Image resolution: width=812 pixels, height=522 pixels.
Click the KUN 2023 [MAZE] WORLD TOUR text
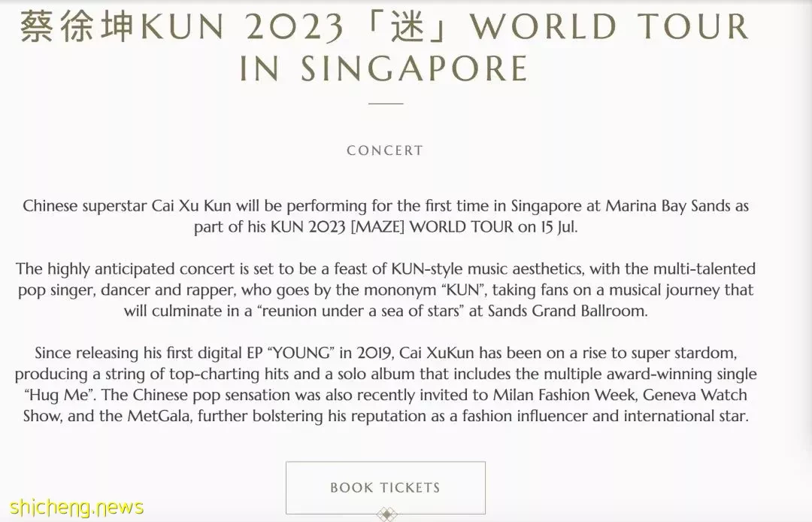pyautogui.click(x=392, y=227)
